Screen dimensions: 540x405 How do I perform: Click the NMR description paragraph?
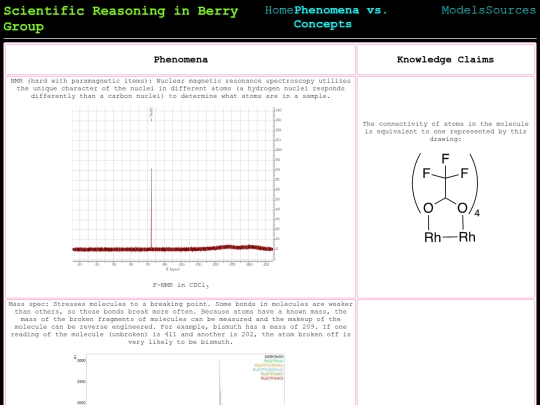180,89
